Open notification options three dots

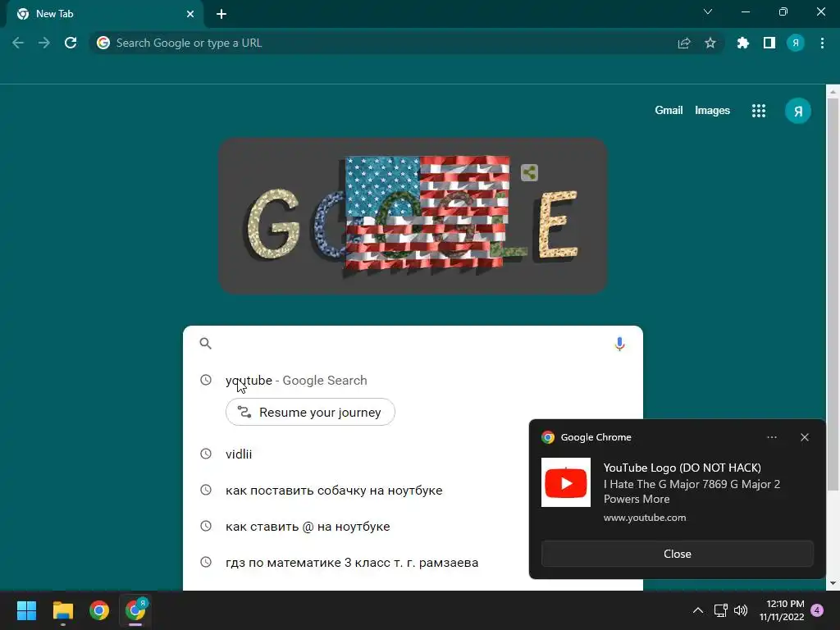[772, 437]
